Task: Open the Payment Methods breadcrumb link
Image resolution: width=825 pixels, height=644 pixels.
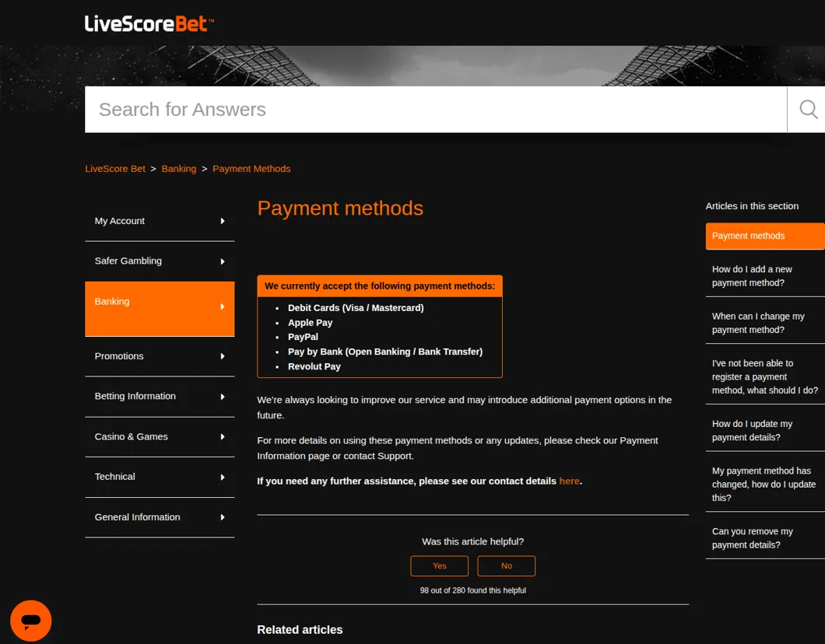Action: (x=251, y=169)
